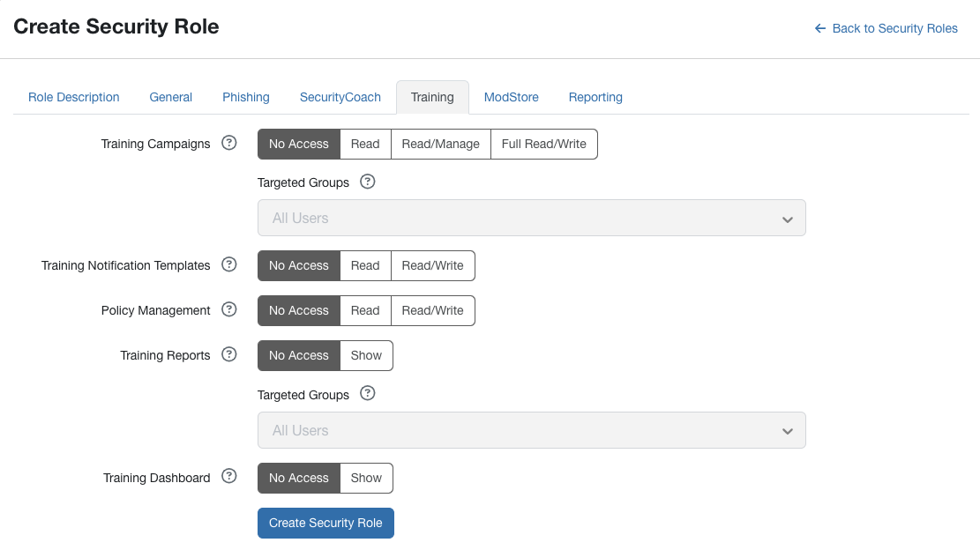This screenshot has width=980, height=550.
Task: Click the chevron on the first Targeted Groups selector
Action: [x=787, y=218]
